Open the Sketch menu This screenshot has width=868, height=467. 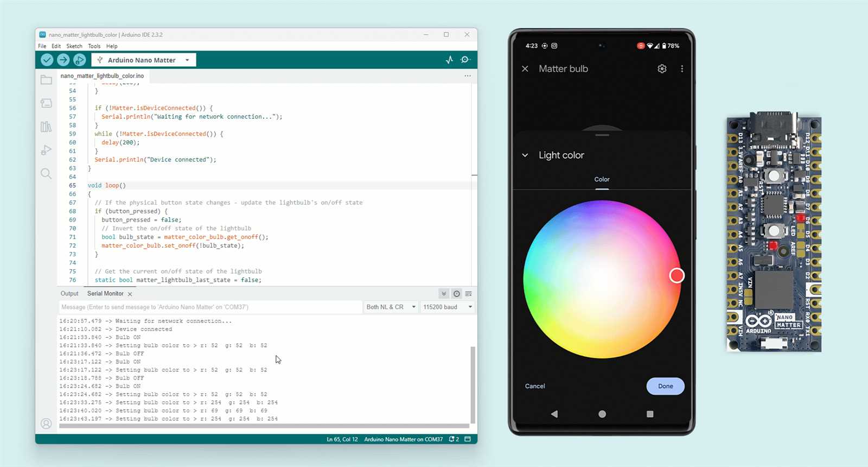[74, 46]
